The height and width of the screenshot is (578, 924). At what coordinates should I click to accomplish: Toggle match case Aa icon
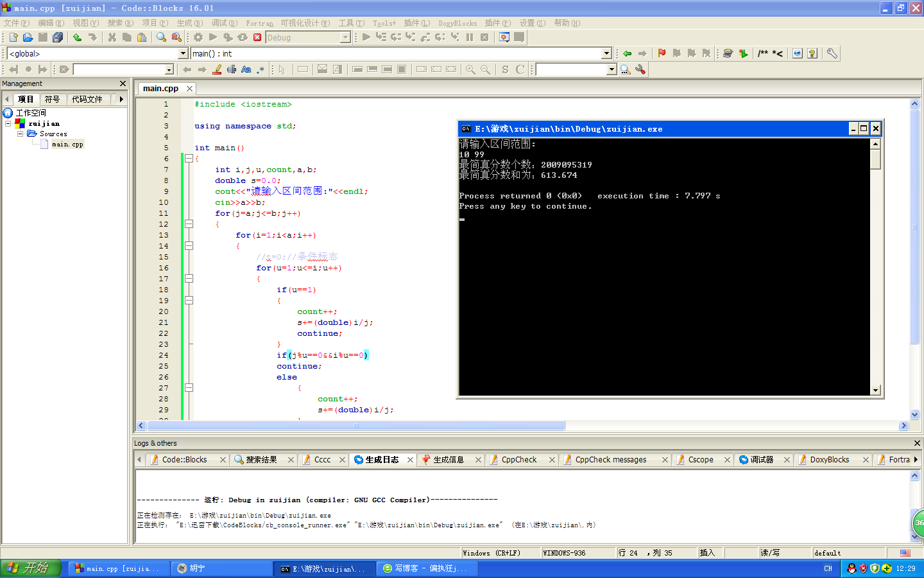(x=246, y=69)
